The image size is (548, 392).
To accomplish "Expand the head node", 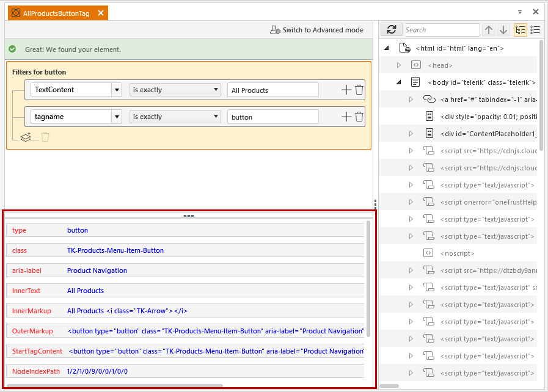I will [x=399, y=65].
